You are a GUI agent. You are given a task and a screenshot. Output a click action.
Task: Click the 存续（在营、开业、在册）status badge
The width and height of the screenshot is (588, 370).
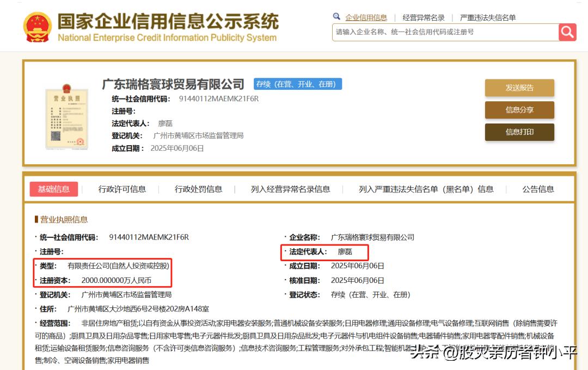pyautogui.click(x=297, y=84)
